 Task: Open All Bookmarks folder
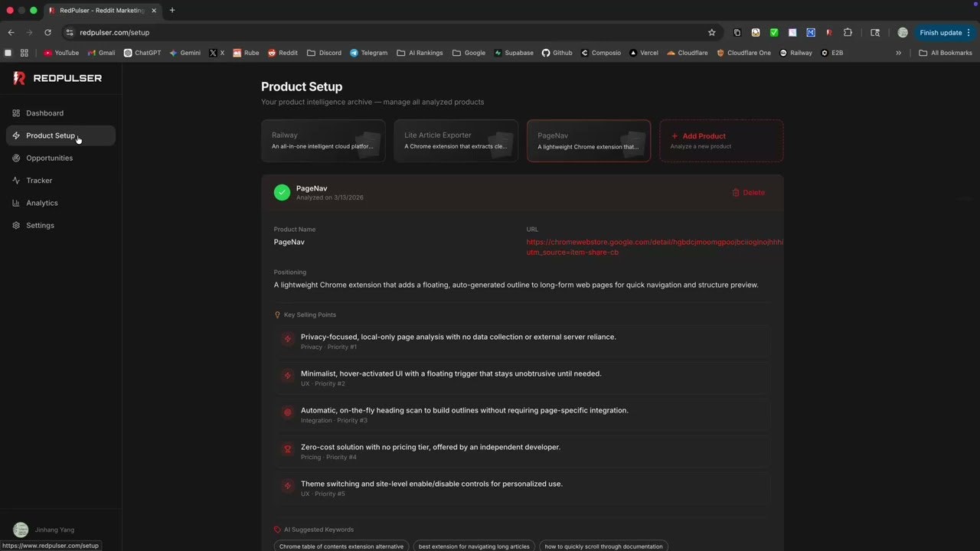pyautogui.click(x=946, y=53)
